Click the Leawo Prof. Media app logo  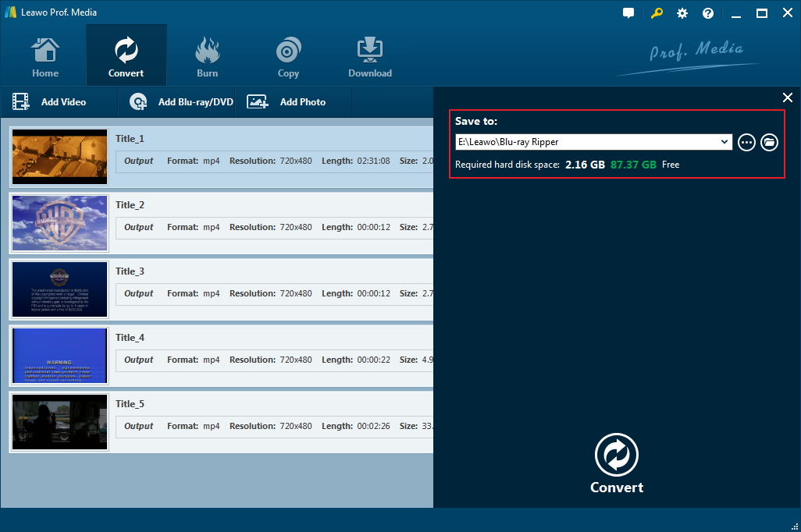click(10, 12)
